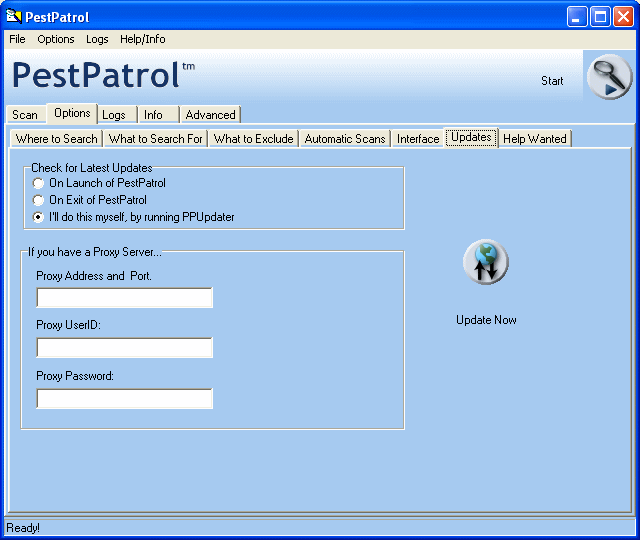Click the Update Now text label
The image size is (640, 540).
pyautogui.click(x=486, y=320)
